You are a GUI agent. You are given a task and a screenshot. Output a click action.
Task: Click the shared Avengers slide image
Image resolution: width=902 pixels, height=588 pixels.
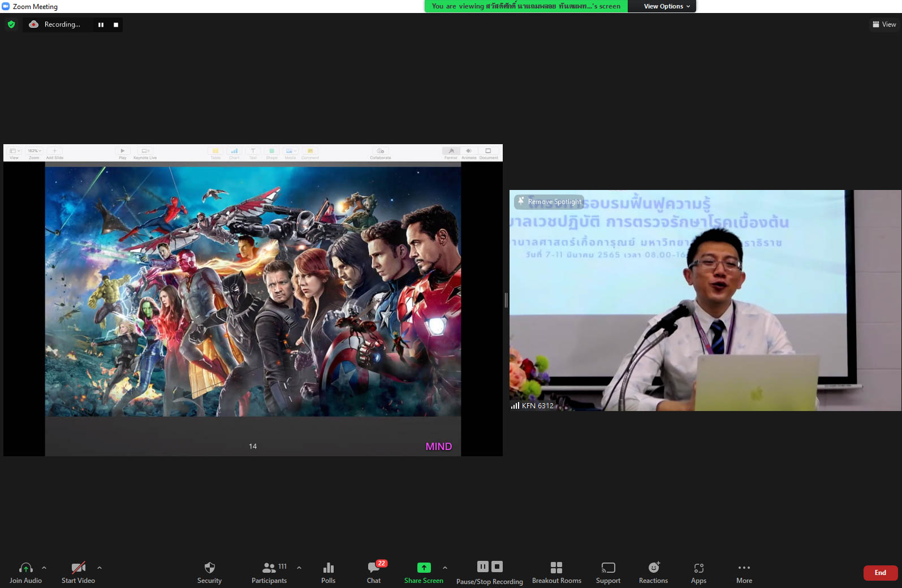point(253,291)
